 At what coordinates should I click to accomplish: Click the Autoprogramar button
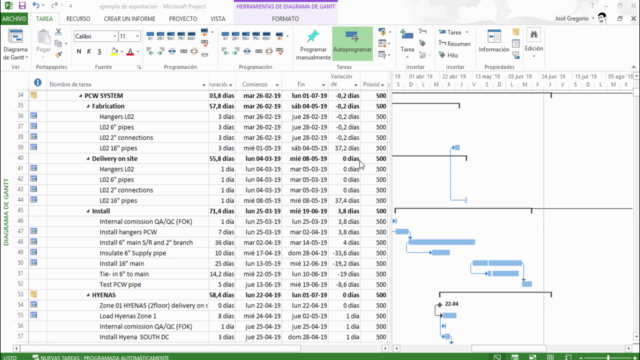352,44
